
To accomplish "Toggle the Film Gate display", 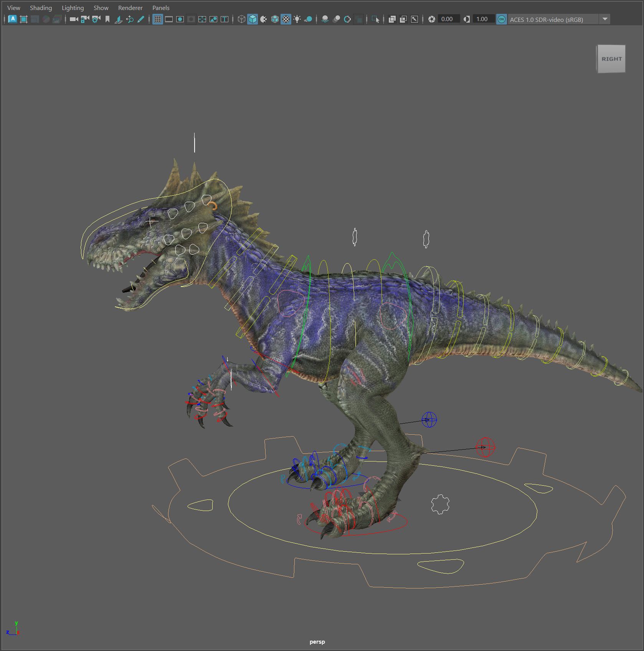I will (169, 19).
